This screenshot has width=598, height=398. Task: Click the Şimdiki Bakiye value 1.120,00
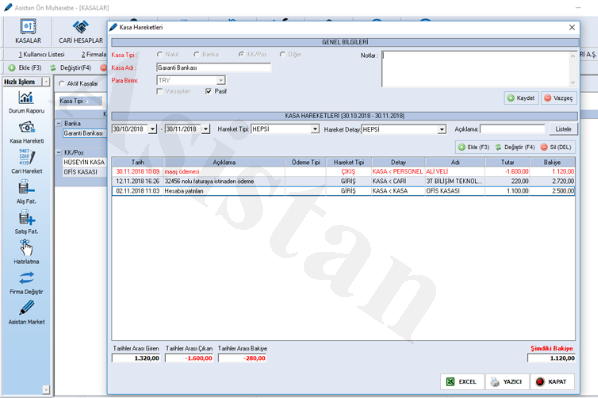tap(551, 358)
